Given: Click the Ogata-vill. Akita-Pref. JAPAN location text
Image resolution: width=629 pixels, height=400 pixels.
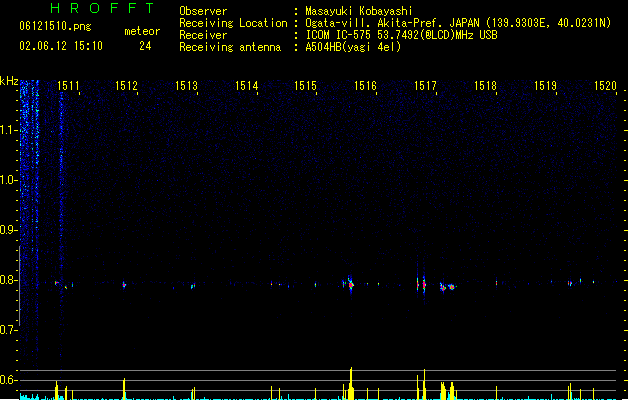Looking at the screenshot, I should click(458, 23).
